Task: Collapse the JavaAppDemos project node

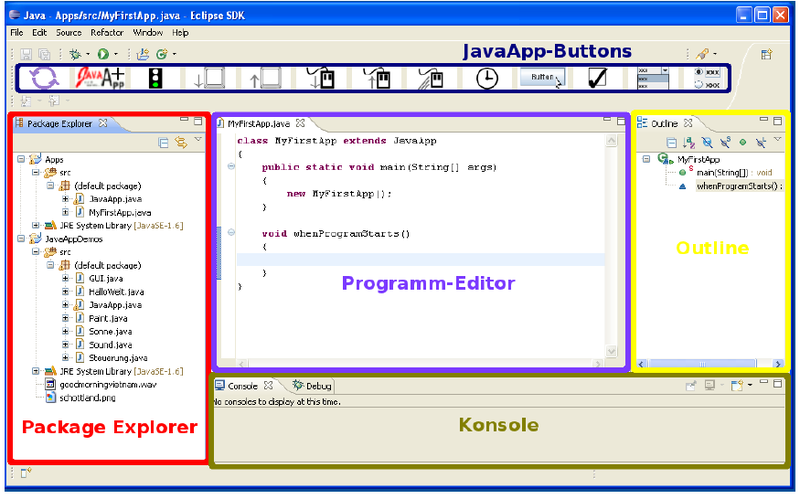Action: click(x=21, y=238)
